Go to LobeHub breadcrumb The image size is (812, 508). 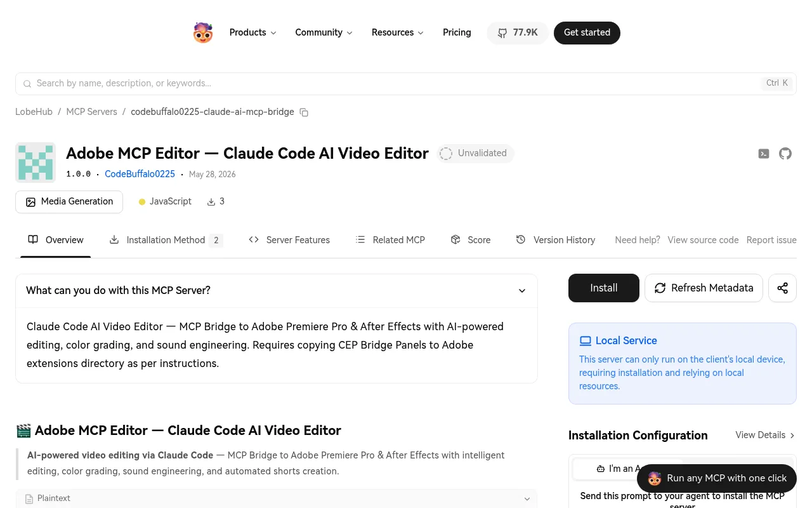point(34,112)
